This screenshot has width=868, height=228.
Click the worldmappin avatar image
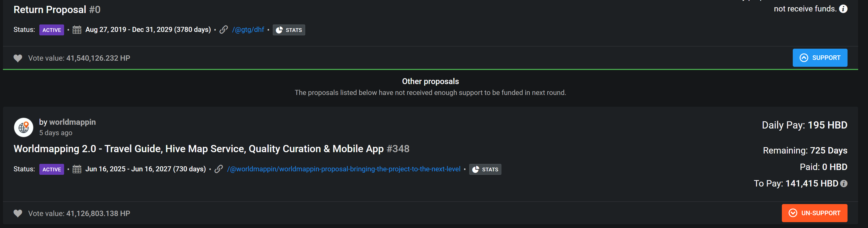(x=24, y=127)
